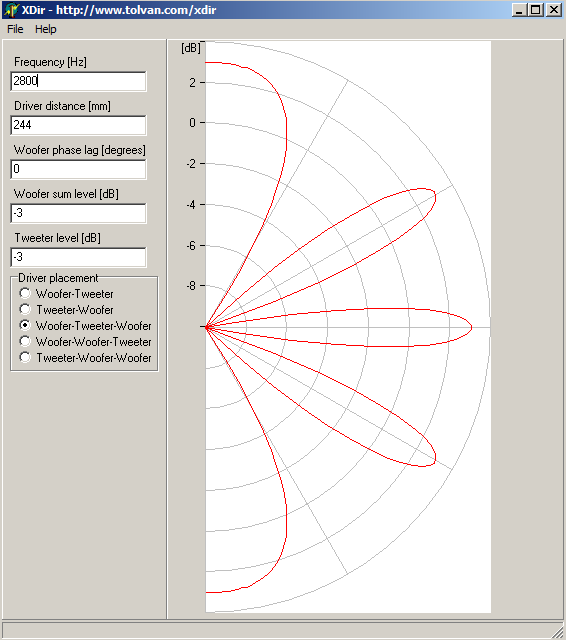
Task: Click the Frequency [Hz] input field
Action: click(x=78, y=81)
